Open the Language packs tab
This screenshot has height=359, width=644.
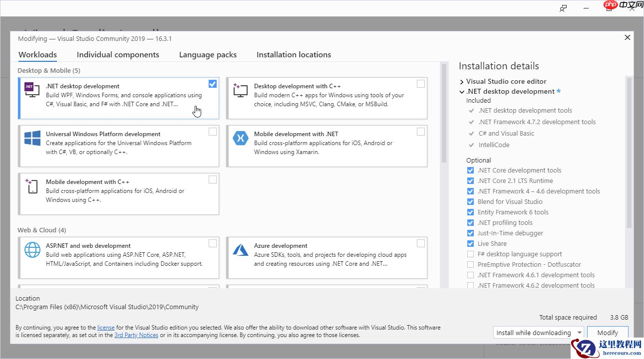(x=208, y=55)
